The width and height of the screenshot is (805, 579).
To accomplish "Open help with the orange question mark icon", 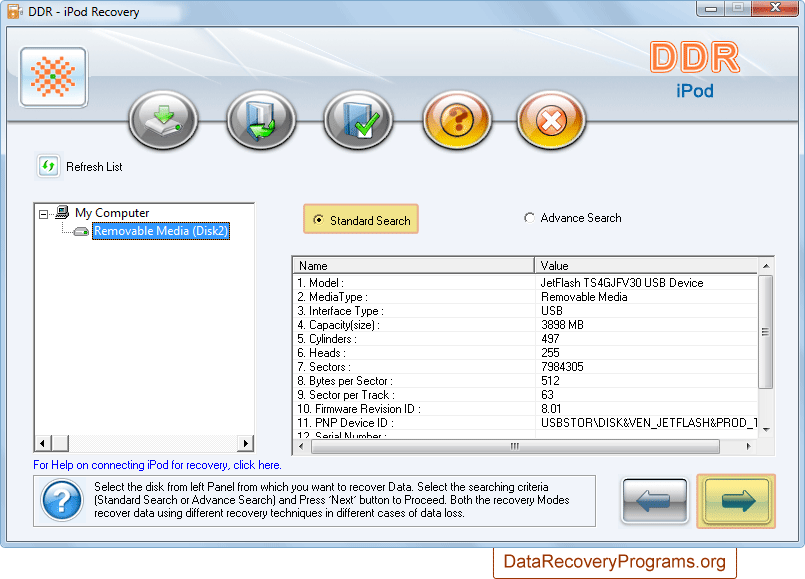I will tap(456, 120).
